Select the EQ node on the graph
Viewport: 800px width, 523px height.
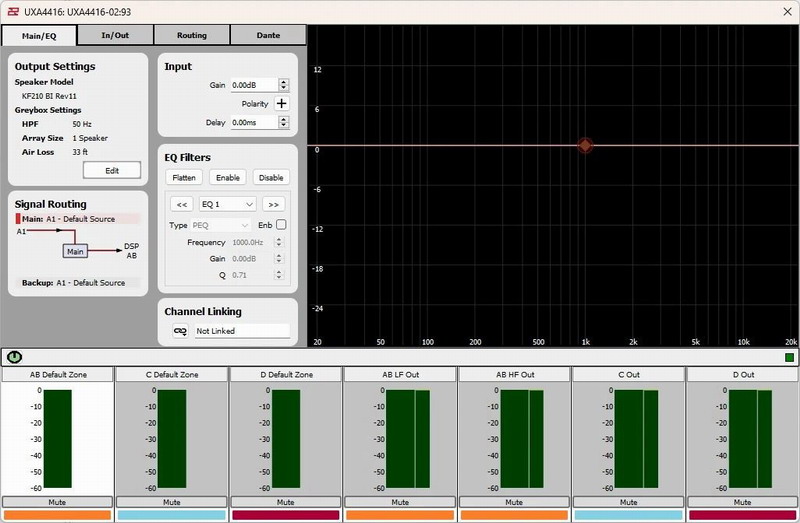pyautogui.click(x=586, y=145)
